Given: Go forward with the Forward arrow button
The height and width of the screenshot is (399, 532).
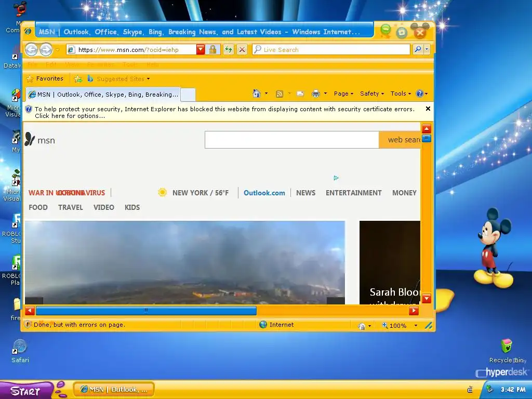Looking at the screenshot, I should pyautogui.click(x=46, y=50).
